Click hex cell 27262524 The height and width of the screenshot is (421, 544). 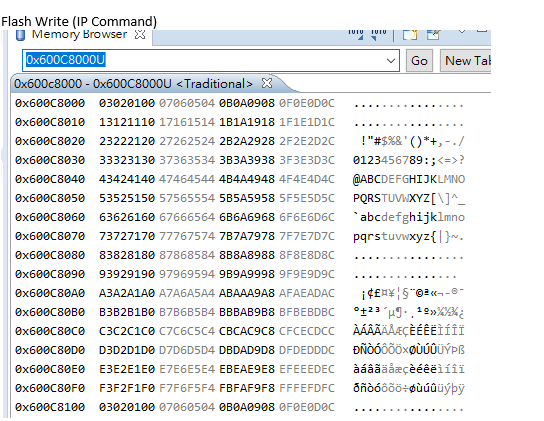click(187, 141)
